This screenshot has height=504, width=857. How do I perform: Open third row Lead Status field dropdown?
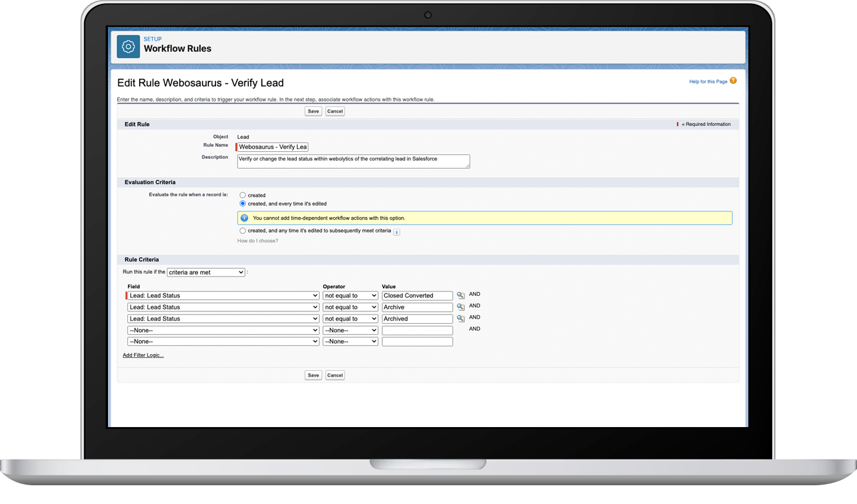(x=223, y=319)
